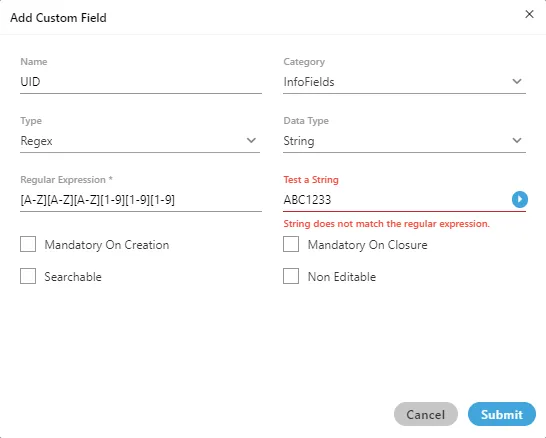Run the regex test with the play icon
Screen dimensions: 546x438
pos(520,200)
